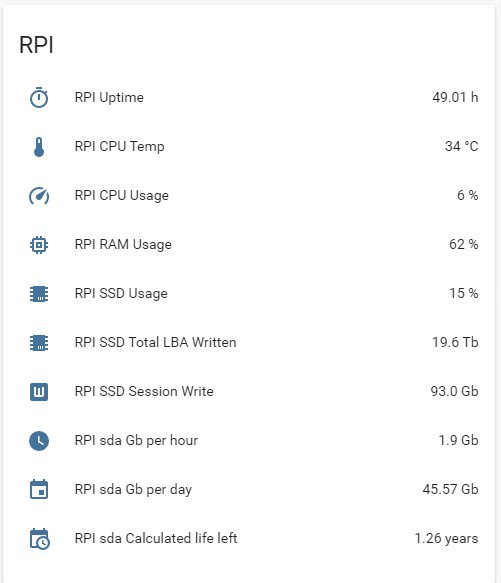Open the memory icon beside RPI SSD Usage

39,293
